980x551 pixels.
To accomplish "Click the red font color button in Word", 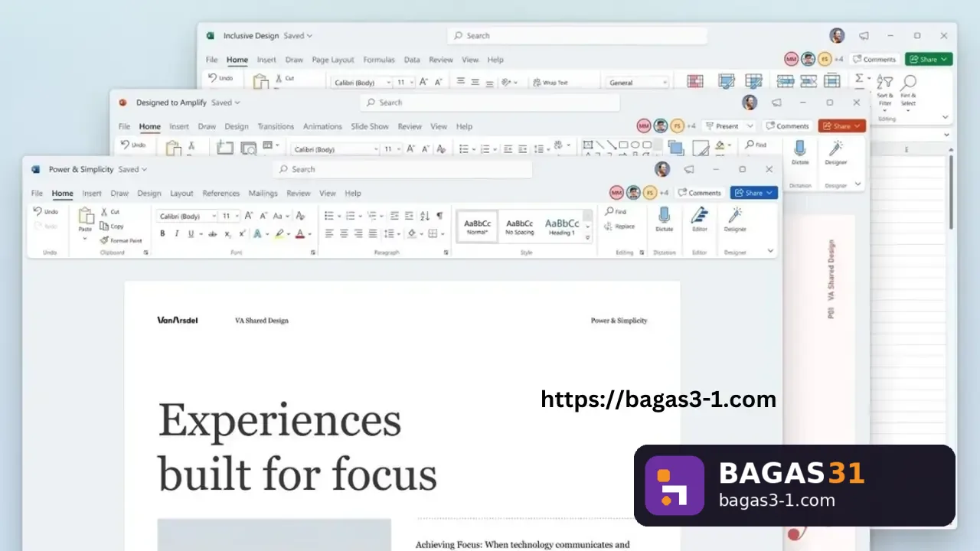I will 300,233.
